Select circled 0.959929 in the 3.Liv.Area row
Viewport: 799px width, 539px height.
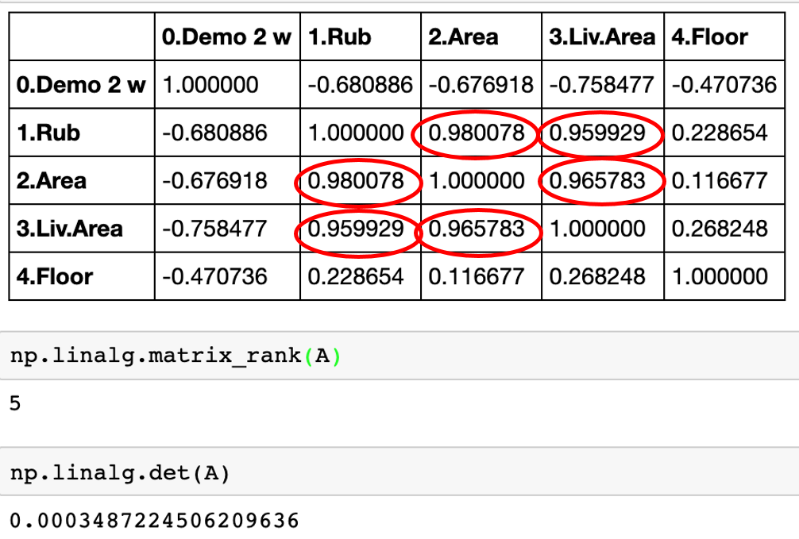[356, 228]
